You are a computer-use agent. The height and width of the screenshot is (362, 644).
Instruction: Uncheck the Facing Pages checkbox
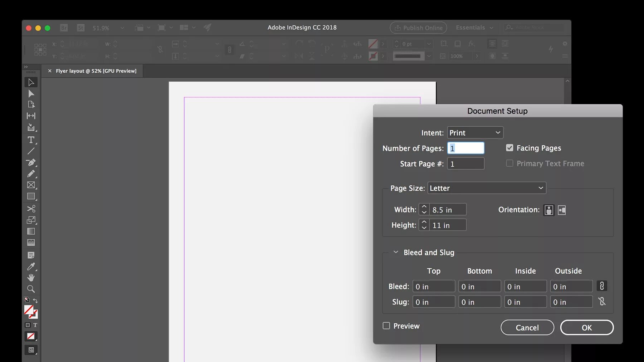click(x=509, y=148)
